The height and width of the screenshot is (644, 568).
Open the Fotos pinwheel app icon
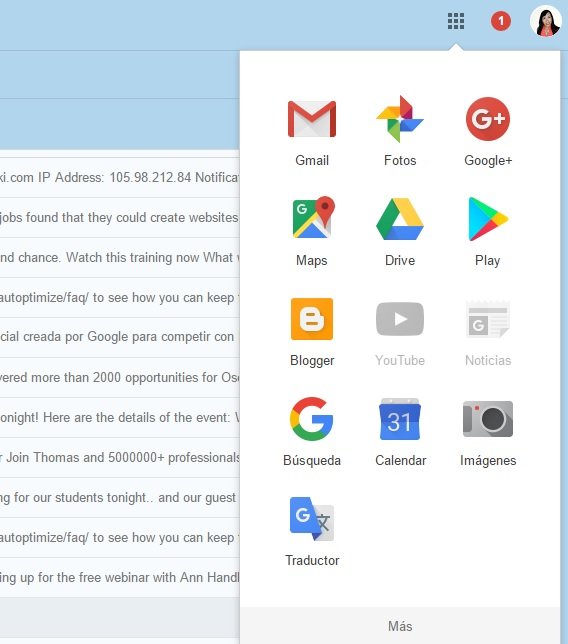(x=400, y=119)
